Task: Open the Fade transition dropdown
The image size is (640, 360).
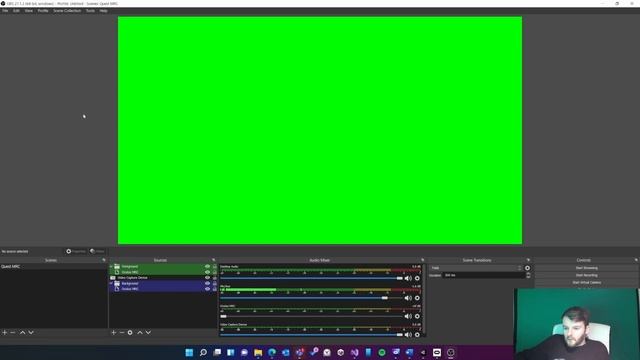Action: point(476,268)
